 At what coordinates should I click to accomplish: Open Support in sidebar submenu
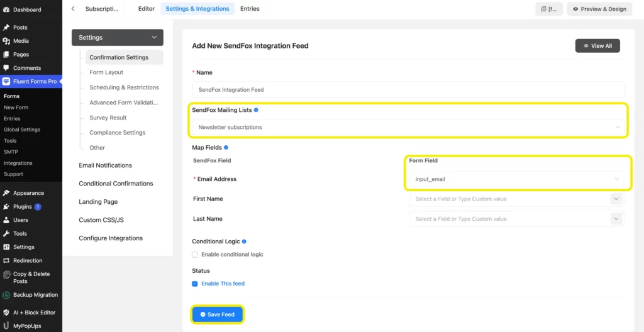coord(14,174)
